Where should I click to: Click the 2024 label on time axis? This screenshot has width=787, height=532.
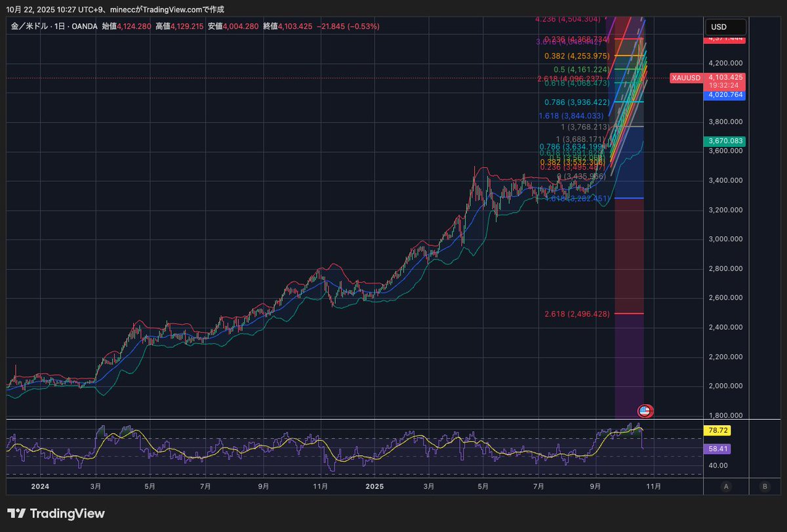tap(40, 487)
